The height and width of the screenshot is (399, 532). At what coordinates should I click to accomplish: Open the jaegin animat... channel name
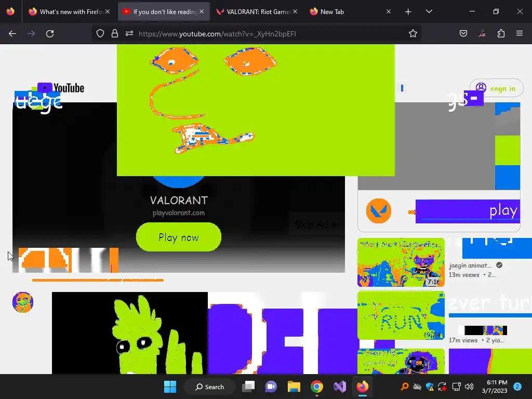point(470,265)
